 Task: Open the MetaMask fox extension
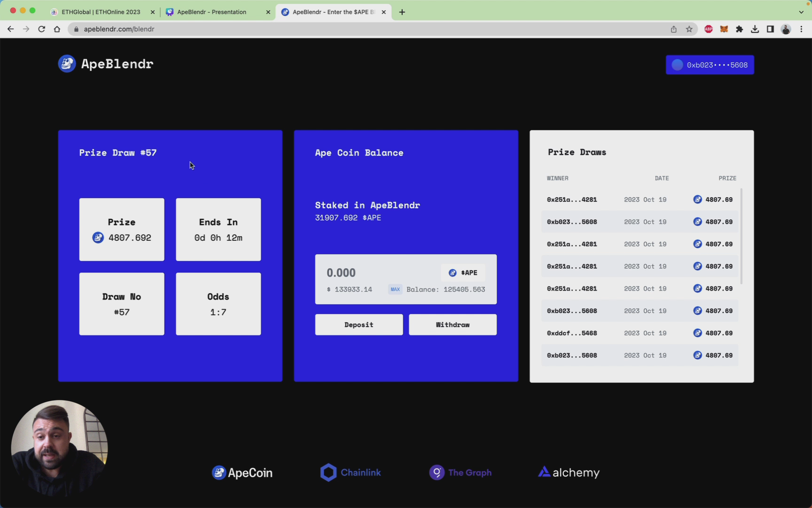[724, 29]
